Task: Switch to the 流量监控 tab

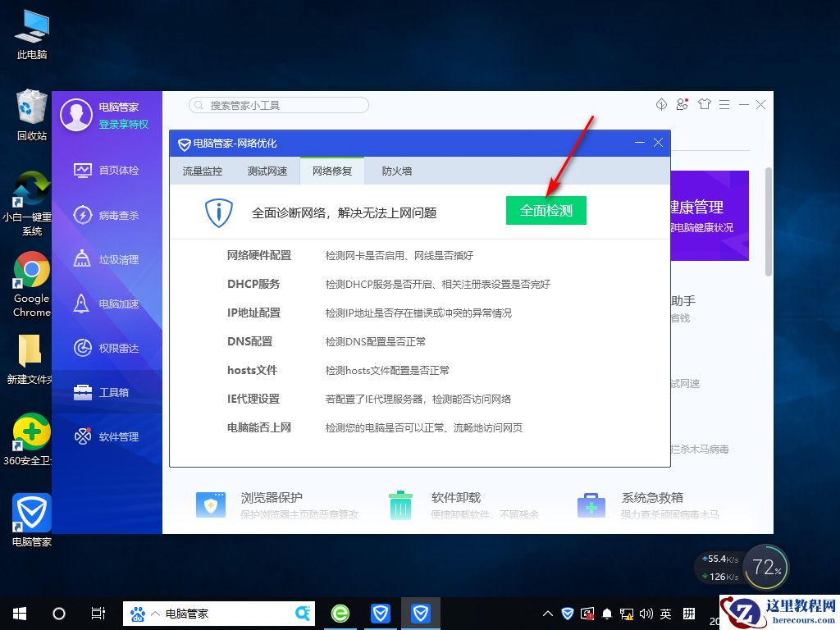Action: 202,171
